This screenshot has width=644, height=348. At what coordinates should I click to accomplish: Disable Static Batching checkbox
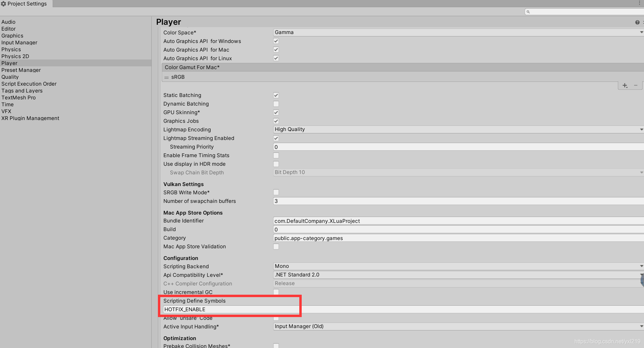point(276,95)
